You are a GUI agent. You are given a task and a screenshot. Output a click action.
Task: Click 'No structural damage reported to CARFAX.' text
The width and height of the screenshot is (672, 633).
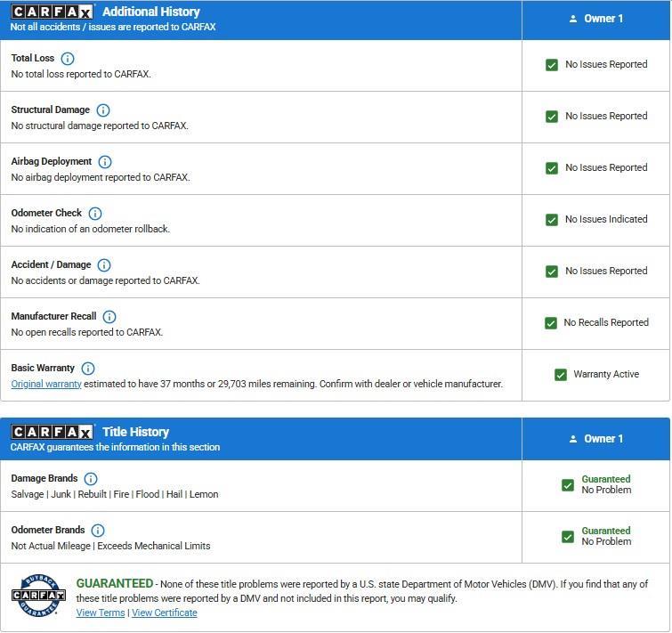tap(100, 126)
